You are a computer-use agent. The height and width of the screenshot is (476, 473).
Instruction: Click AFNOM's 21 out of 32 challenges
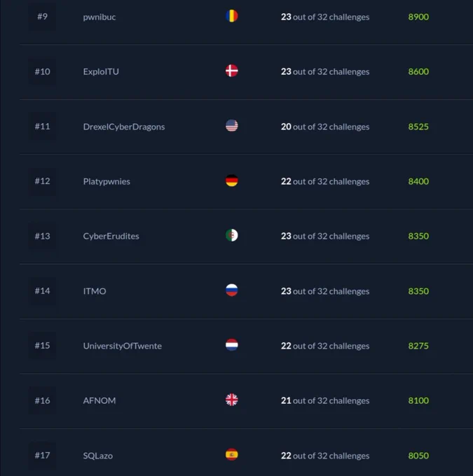tap(325, 400)
